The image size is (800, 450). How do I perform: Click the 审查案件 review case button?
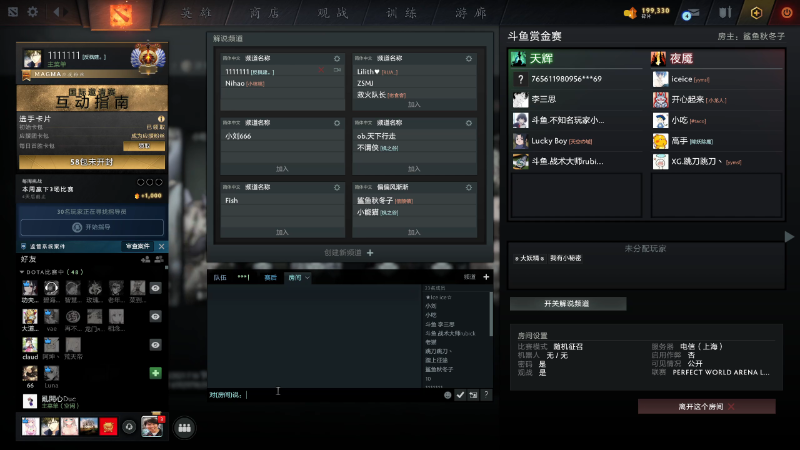138,246
